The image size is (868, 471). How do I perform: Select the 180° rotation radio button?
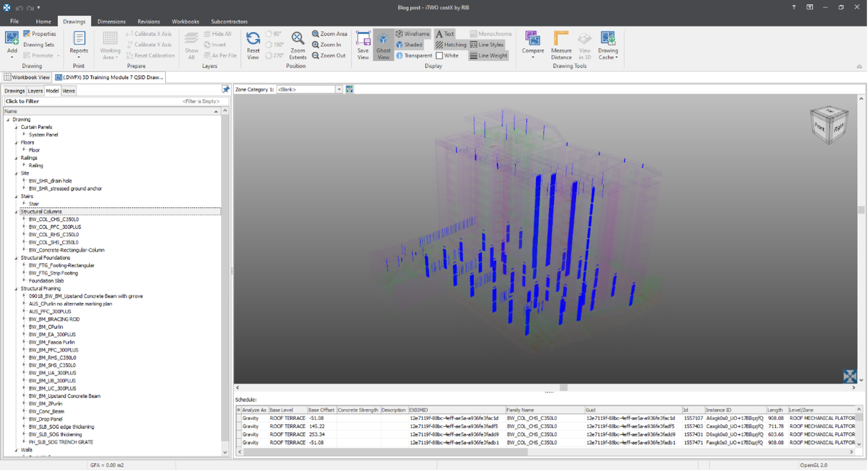[x=268, y=45]
